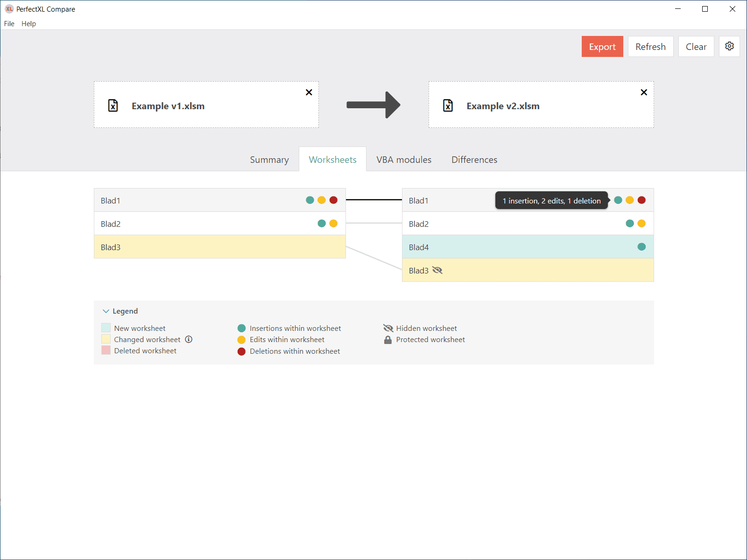Image resolution: width=747 pixels, height=560 pixels.
Task: Open the settings gear icon
Action: [729, 46]
